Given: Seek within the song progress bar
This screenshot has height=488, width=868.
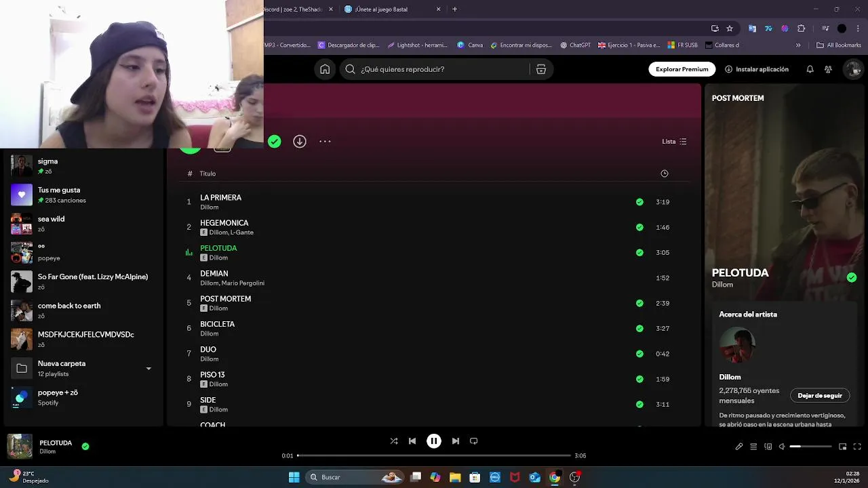Looking at the screenshot, I should (x=434, y=455).
